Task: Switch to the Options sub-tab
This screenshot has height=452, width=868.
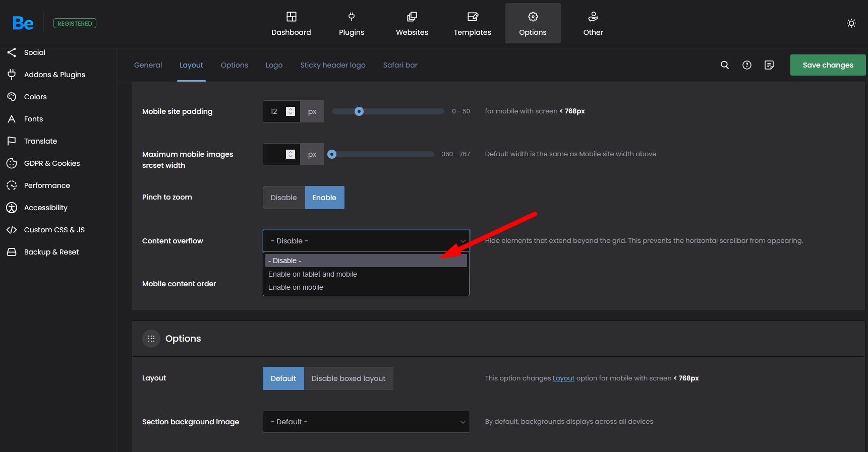Action: coord(235,65)
